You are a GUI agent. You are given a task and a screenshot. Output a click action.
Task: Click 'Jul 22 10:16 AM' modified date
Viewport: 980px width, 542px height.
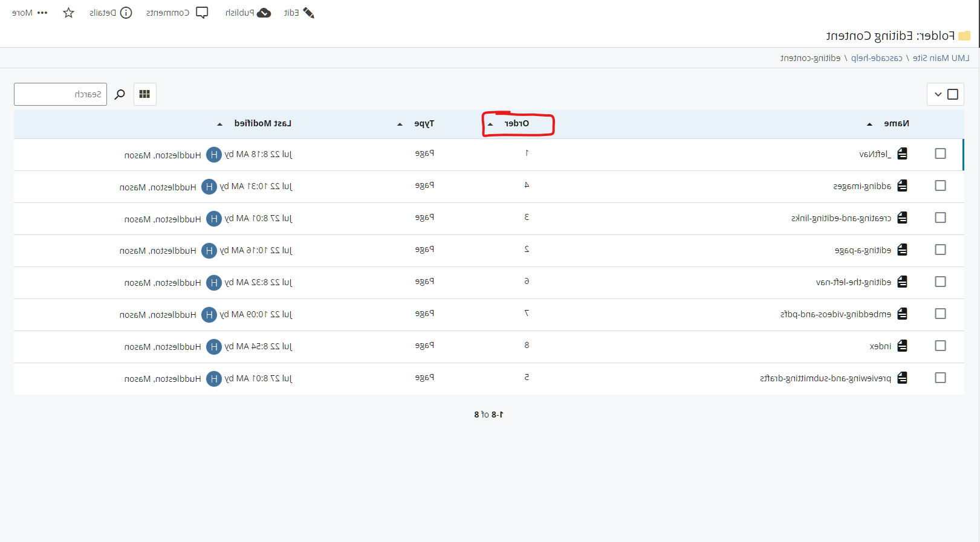(262, 250)
